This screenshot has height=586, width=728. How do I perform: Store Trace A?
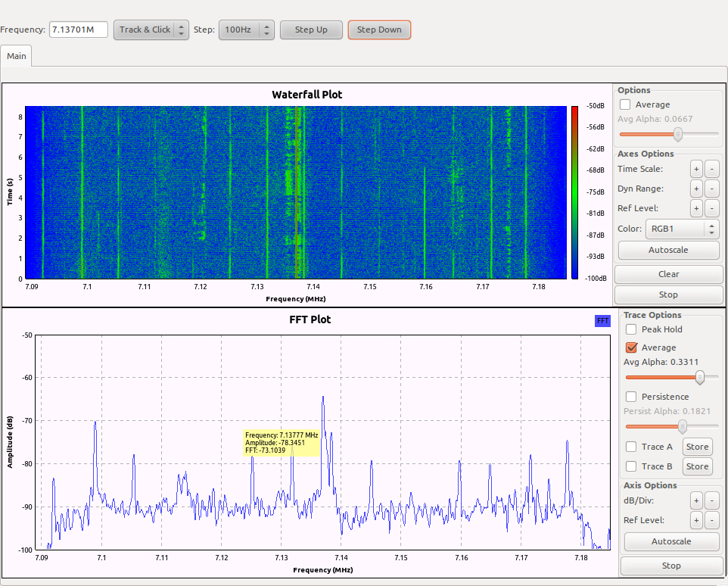pyautogui.click(x=698, y=447)
